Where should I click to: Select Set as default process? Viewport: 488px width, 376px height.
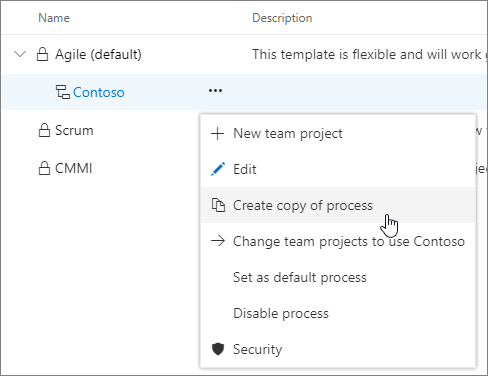tap(338, 277)
